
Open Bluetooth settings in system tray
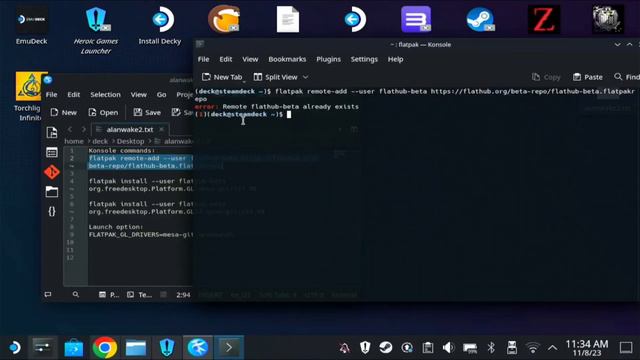click(491, 348)
